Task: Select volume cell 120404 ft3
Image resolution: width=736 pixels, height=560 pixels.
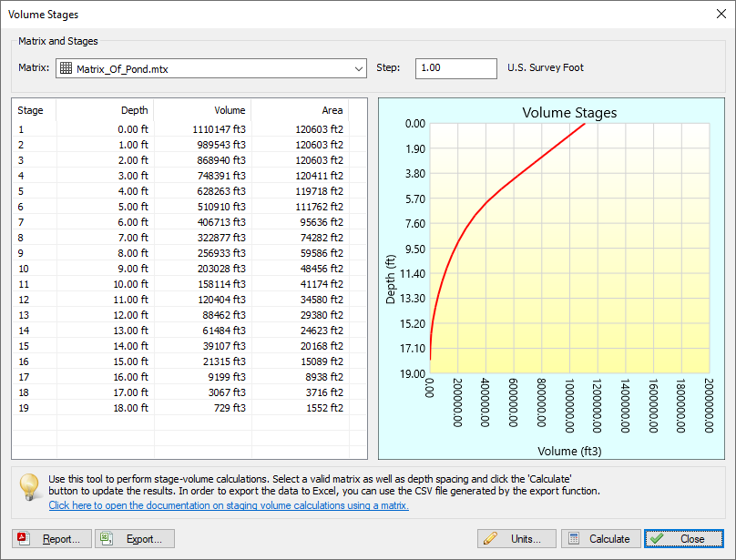Action: point(221,300)
